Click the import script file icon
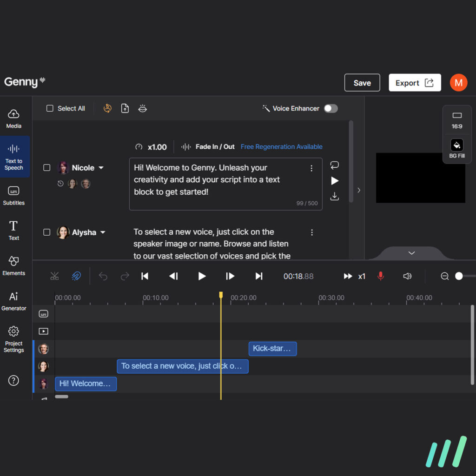 (125, 108)
